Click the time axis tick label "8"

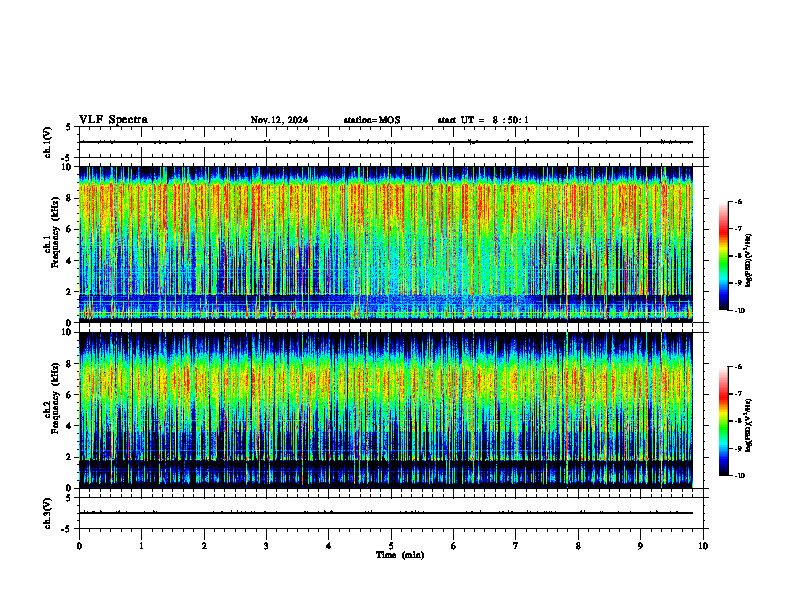pos(578,546)
